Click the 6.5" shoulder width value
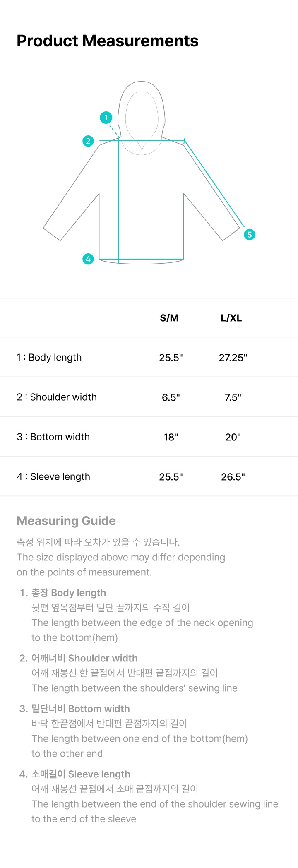 point(171,397)
